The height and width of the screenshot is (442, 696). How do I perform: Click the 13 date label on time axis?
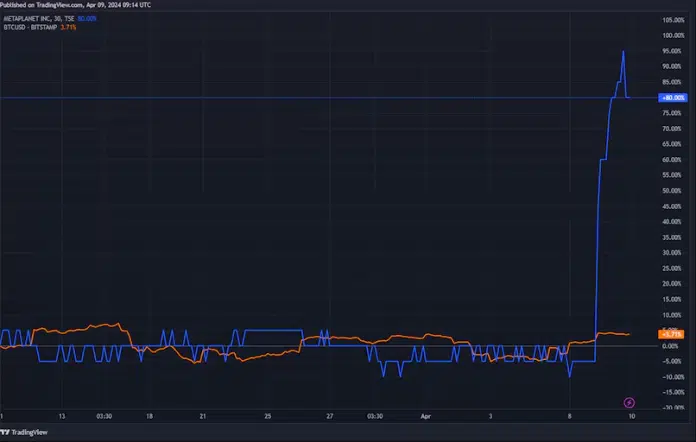tap(62, 413)
